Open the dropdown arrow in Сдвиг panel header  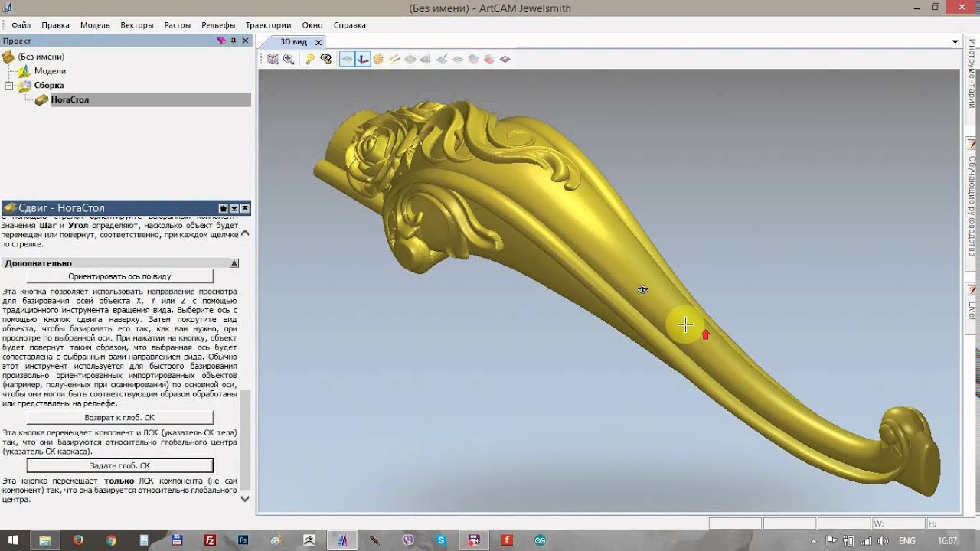234,208
